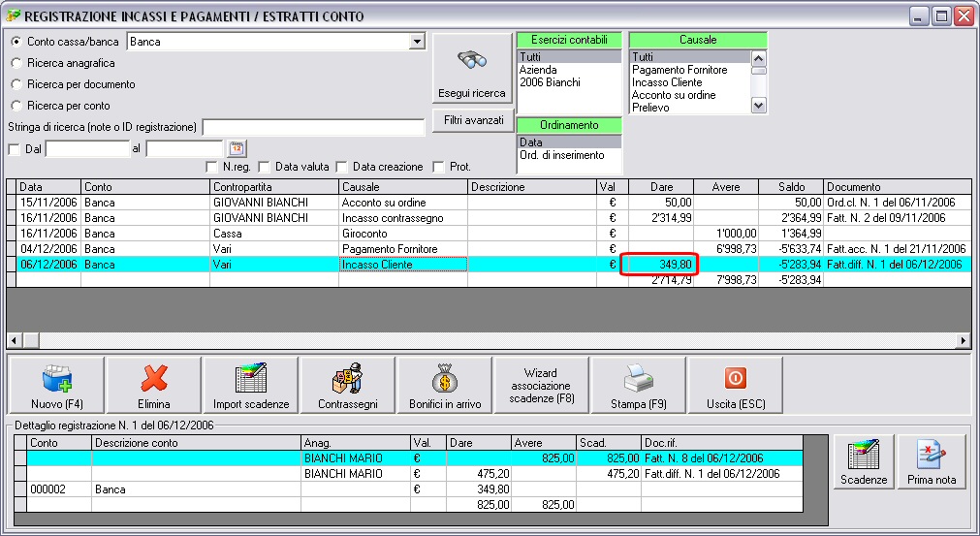Image resolution: width=980 pixels, height=536 pixels.
Task: Select the 000002 Banca detail row
Action: click(409, 489)
